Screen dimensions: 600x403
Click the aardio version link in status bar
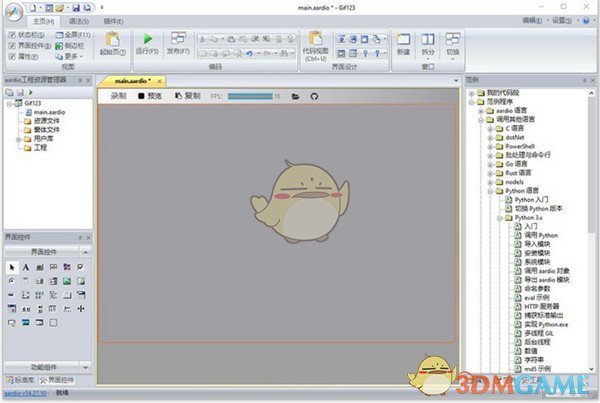pyautogui.click(x=25, y=393)
